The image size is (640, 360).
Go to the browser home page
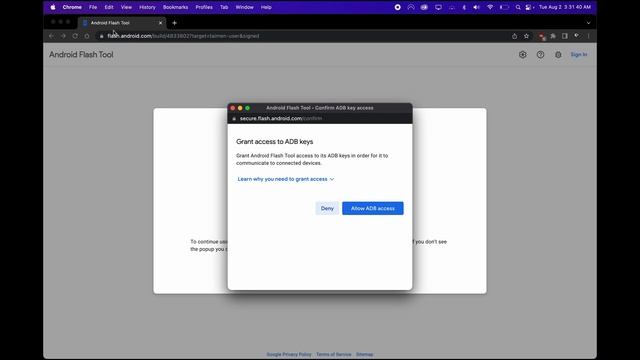[87, 36]
